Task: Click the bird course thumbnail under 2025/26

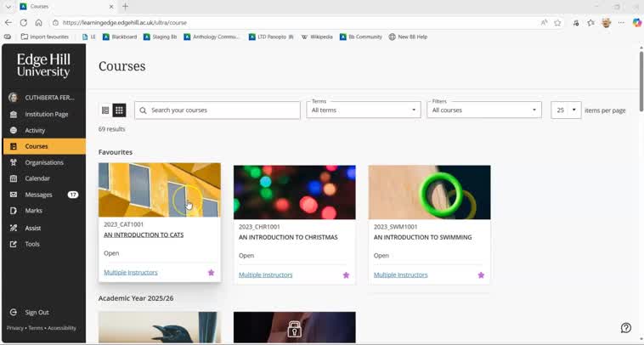Action: (x=160, y=327)
